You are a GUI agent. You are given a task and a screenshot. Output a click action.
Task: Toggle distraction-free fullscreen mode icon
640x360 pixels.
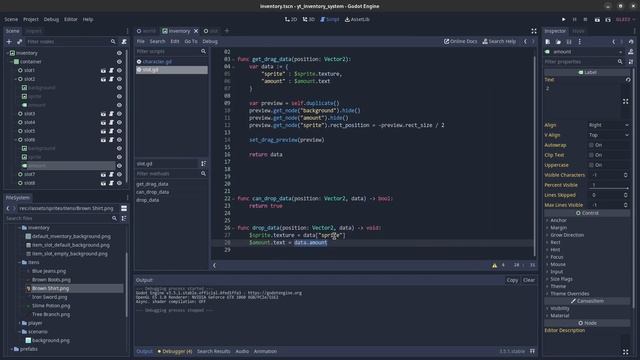[534, 31]
